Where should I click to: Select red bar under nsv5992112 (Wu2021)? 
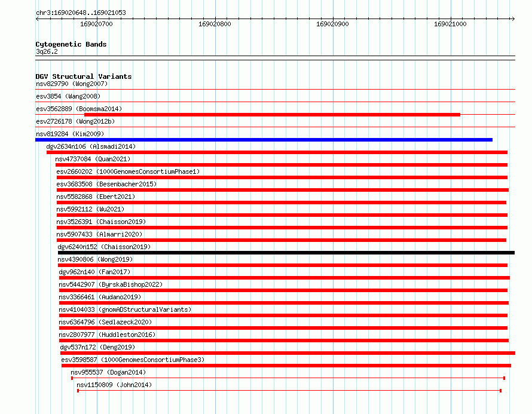[x=282, y=215]
